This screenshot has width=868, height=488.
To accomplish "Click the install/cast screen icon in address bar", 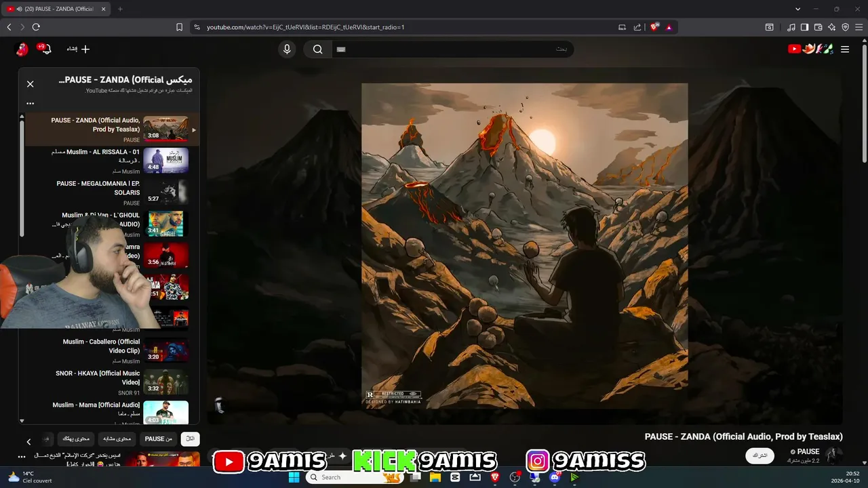I will coord(622,27).
